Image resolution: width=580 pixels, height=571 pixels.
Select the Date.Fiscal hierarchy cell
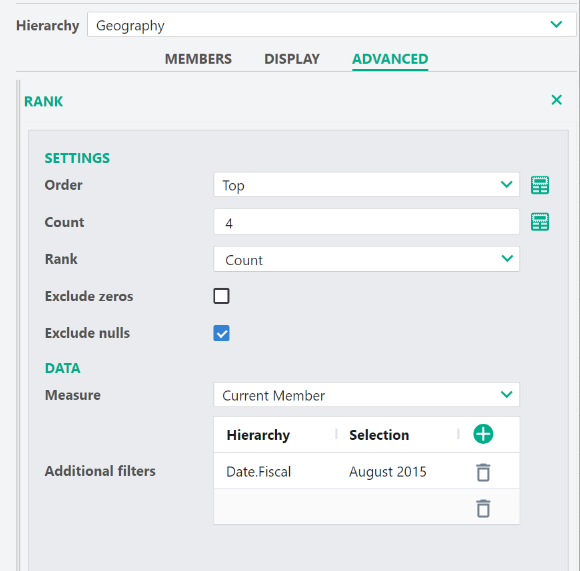(259, 472)
